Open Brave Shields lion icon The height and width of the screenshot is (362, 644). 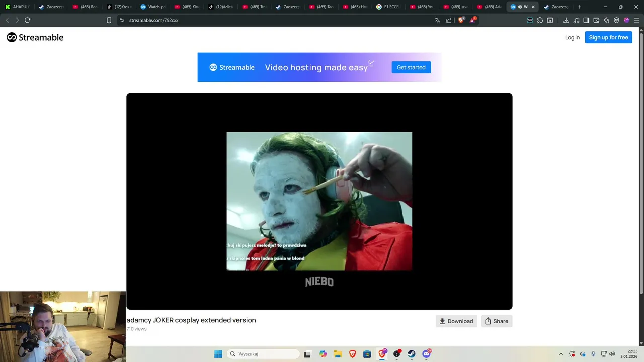[461, 20]
